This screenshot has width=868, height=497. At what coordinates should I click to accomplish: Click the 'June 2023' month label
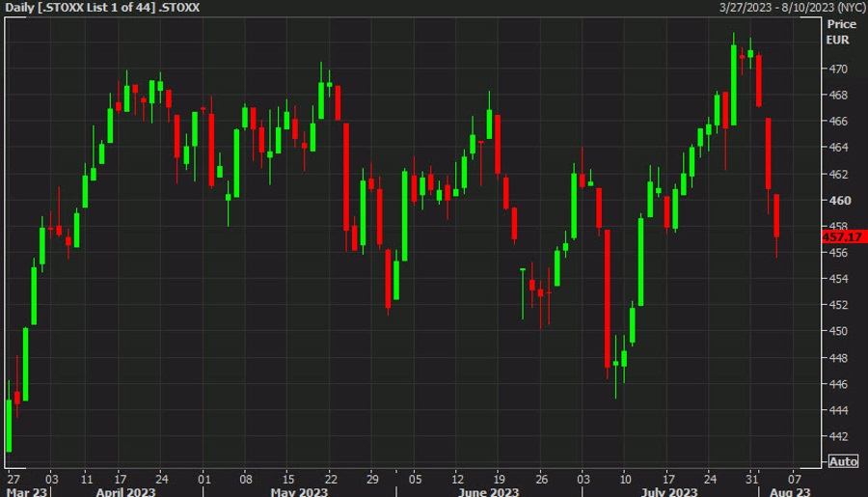[488, 491]
